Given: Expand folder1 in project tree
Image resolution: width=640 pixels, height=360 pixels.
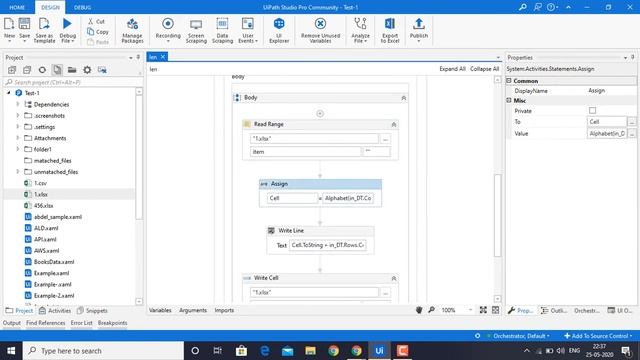Looking at the screenshot, I should click(x=18, y=149).
